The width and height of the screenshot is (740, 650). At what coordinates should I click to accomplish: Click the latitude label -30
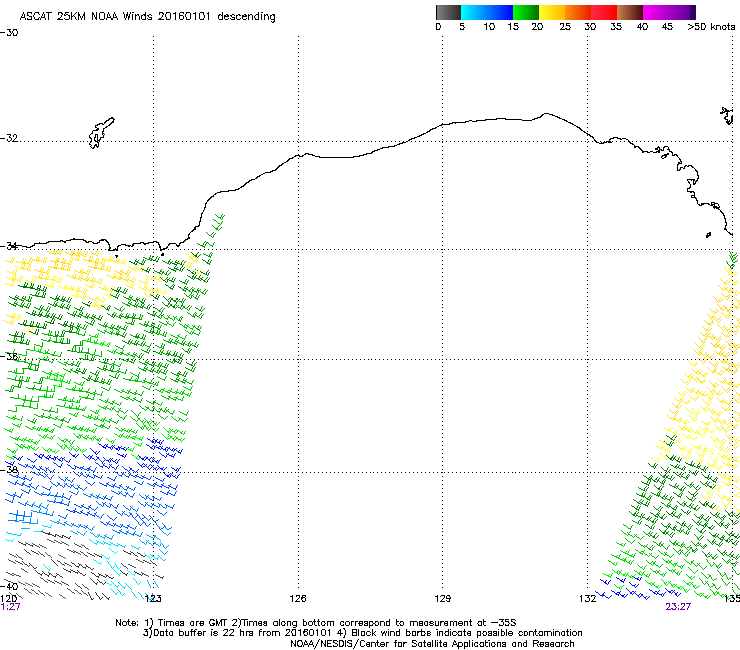9,33
